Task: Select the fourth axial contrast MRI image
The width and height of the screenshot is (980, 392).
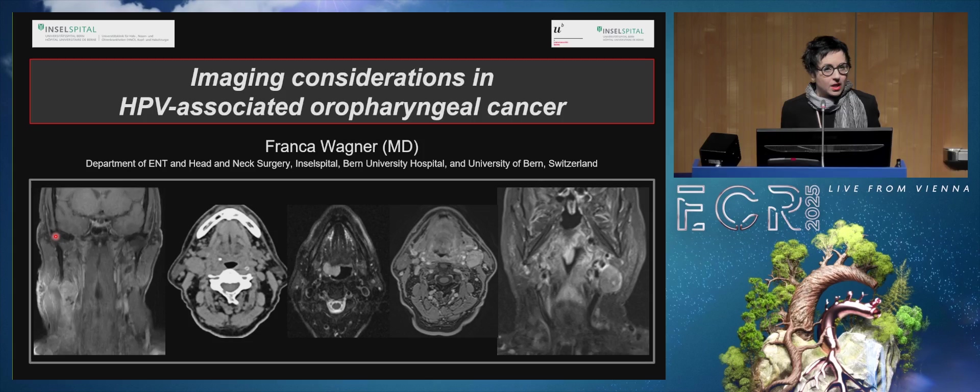Action: click(444, 271)
